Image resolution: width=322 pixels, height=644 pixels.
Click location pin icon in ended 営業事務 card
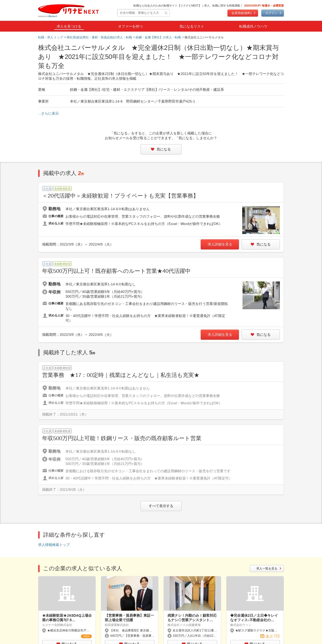click(45, 388)
